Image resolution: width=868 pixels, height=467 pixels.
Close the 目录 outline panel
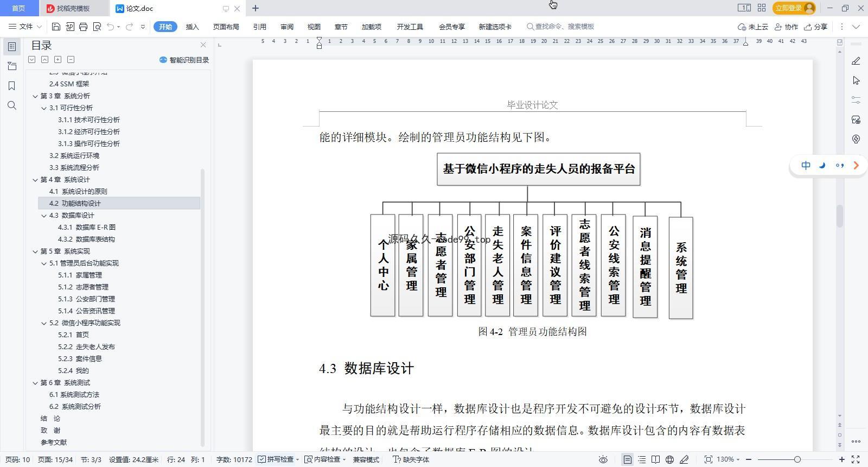(203, 45)
